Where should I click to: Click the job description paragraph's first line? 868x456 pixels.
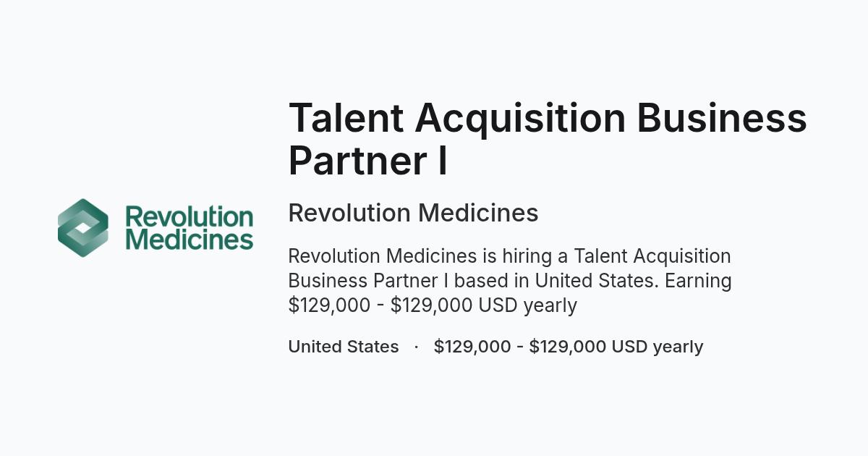(510, 256)
